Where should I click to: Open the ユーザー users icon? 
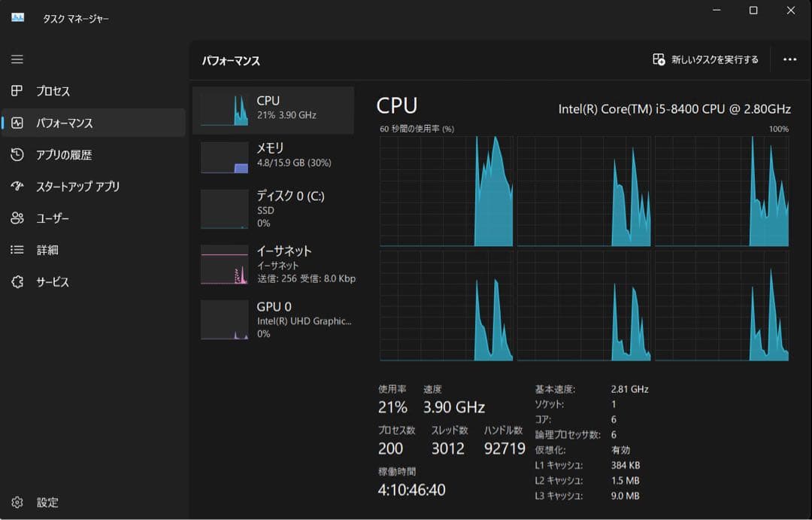(x=17, y=218)
